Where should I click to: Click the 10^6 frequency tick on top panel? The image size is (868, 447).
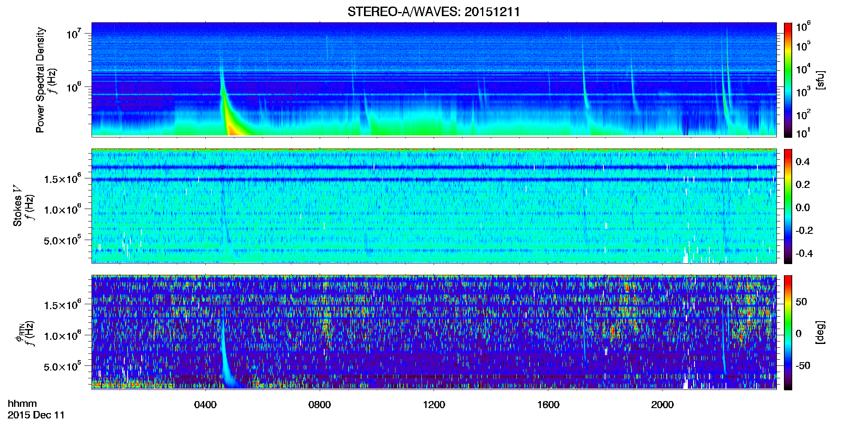pyautogui.click(x=74, y=87)
